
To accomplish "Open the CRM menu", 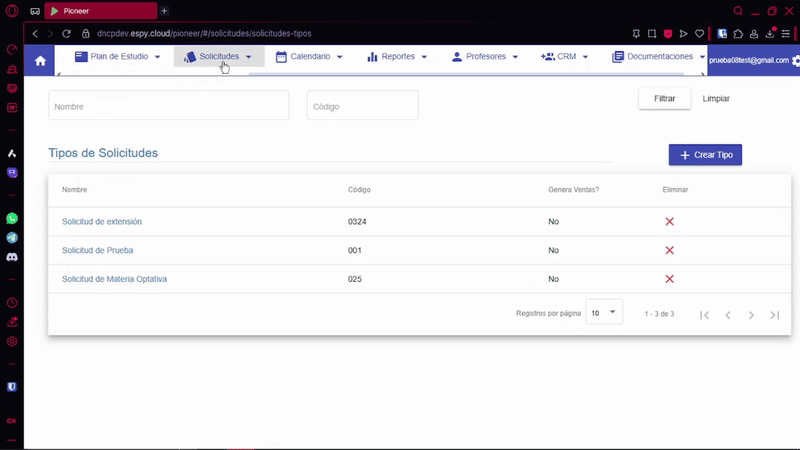I will click(x=564, y=57).
